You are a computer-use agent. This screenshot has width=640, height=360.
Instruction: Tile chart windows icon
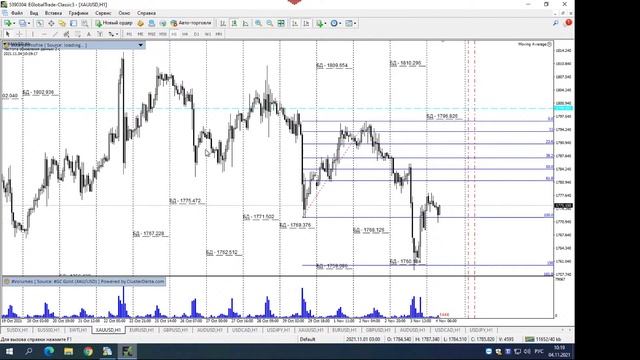coord(281,23)
